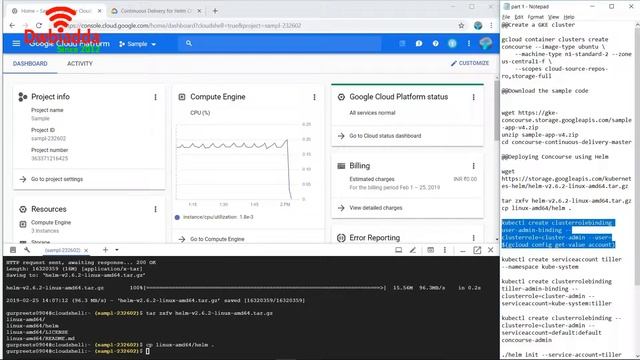Minimize the Cloud Shell panel
This screenshot has width=640, height=360.
[x=462, y=251]
